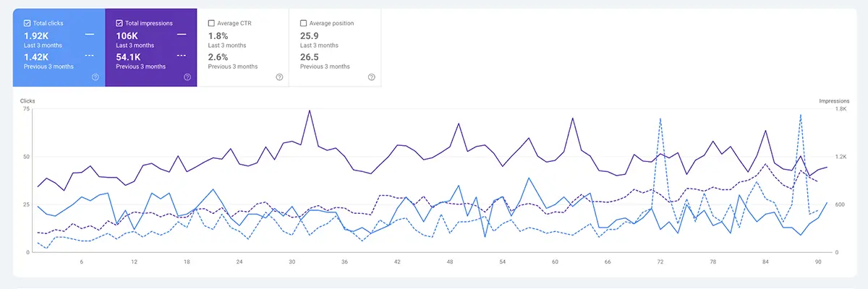Click the 25.9 Average position value

coord(310,35)
